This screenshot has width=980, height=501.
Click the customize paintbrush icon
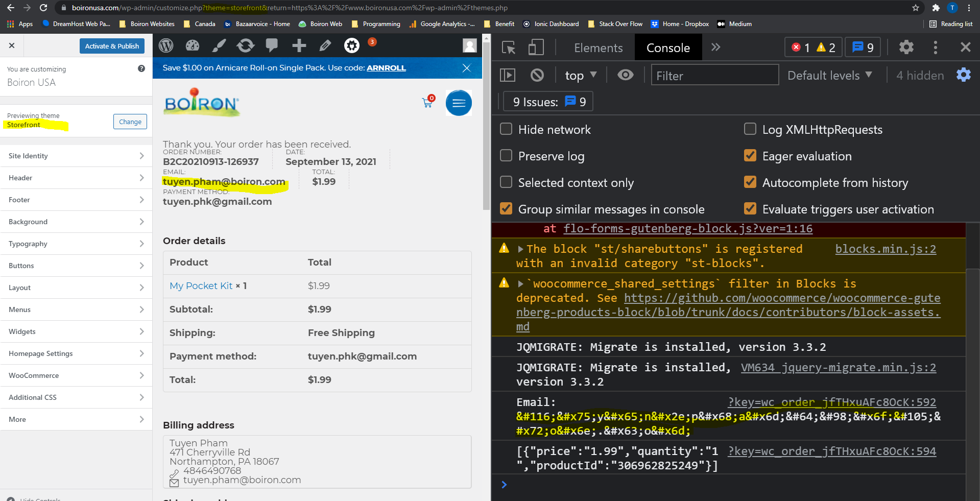219,46
